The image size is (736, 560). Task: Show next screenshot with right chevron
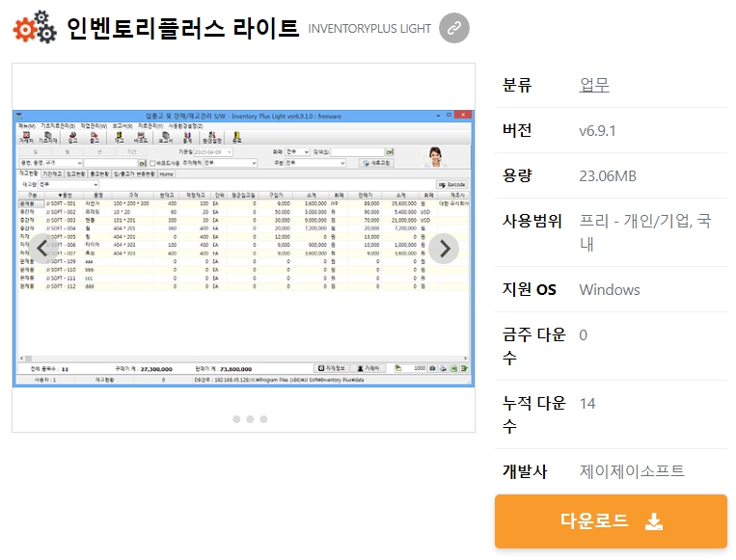[444, 249]
